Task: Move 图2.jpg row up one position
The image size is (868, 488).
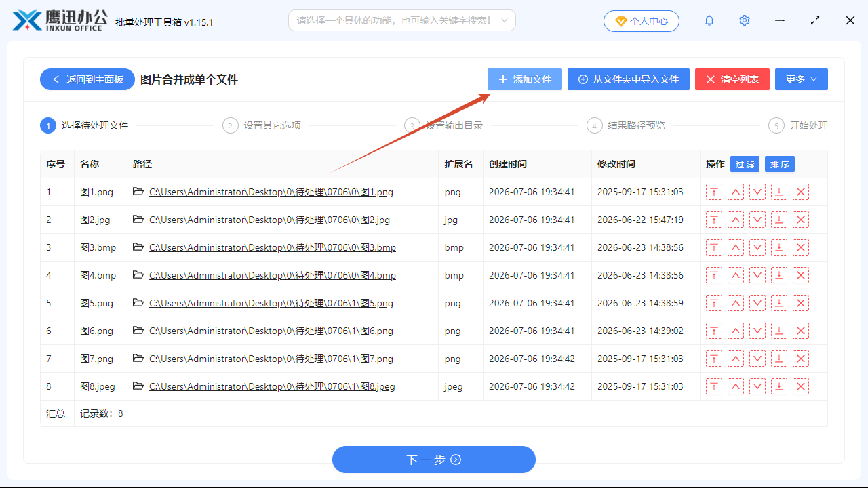Action: [x=736, y=220]
